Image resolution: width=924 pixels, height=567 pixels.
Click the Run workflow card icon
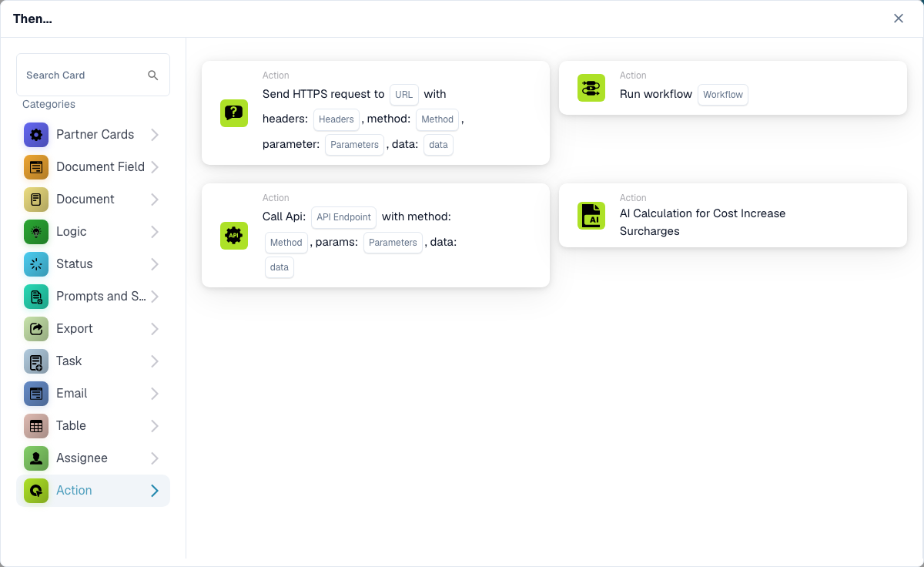(591, 88)
